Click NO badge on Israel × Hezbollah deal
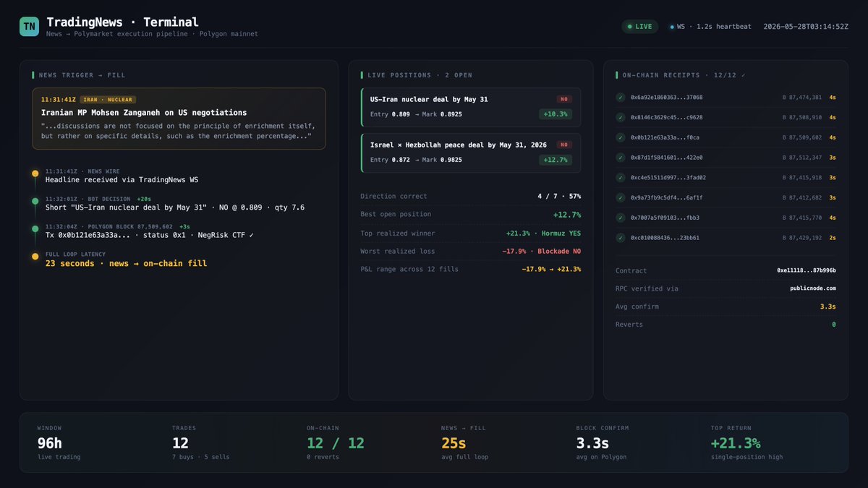Viewport: 868px width, 488px height. tap(564, 145)
